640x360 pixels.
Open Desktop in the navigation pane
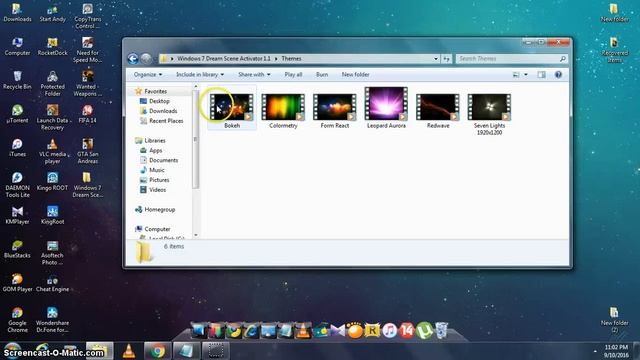click(159, 101)
